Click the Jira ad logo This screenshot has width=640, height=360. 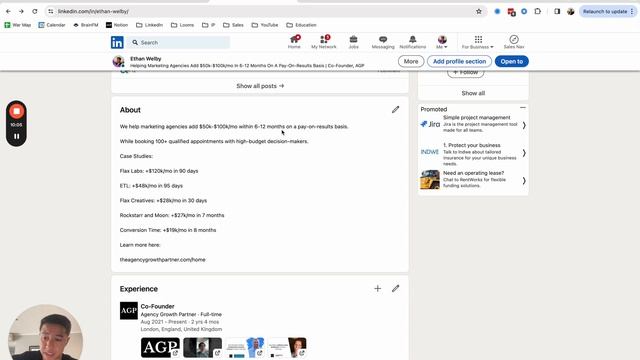pyautogui.click(x=430, y=124)
